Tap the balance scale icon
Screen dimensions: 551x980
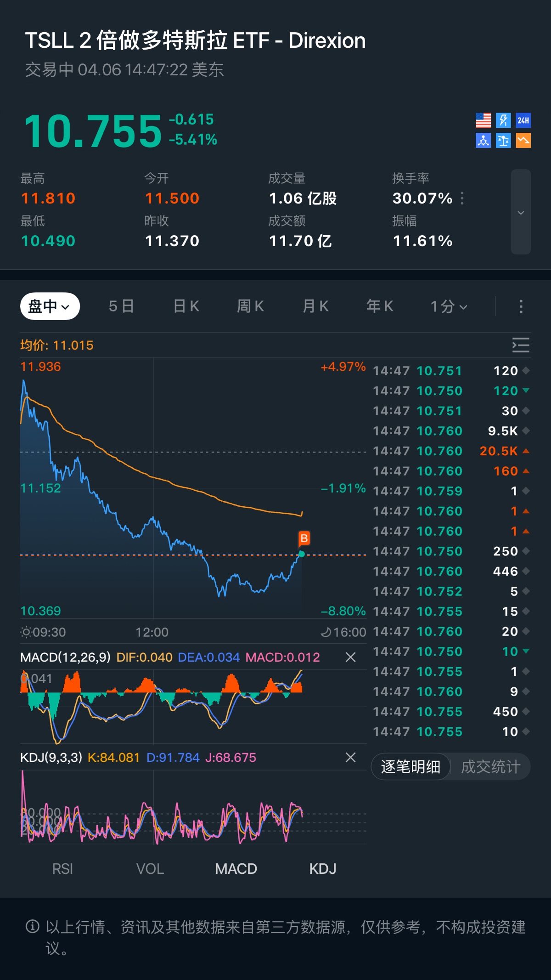tap(503, 141)
